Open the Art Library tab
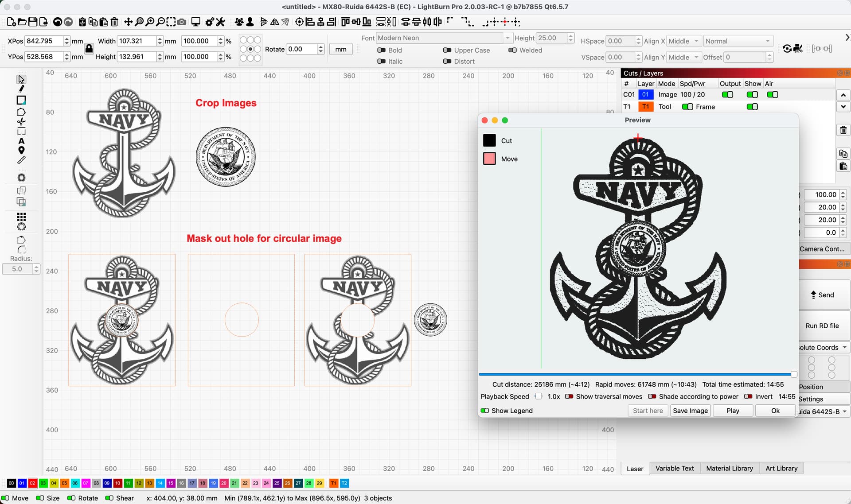 point(781,468)
